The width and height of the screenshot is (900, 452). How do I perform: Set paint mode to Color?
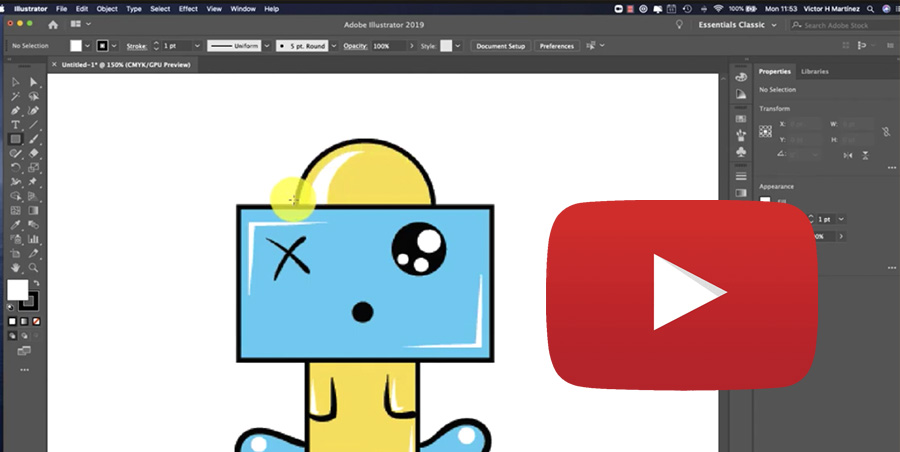coord(12,322)
